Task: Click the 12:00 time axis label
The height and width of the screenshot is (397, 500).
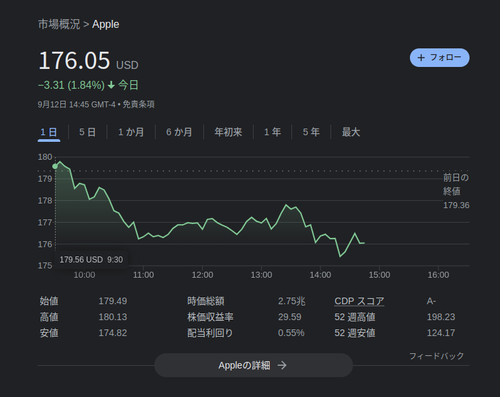Action: [x=202, y=275]
